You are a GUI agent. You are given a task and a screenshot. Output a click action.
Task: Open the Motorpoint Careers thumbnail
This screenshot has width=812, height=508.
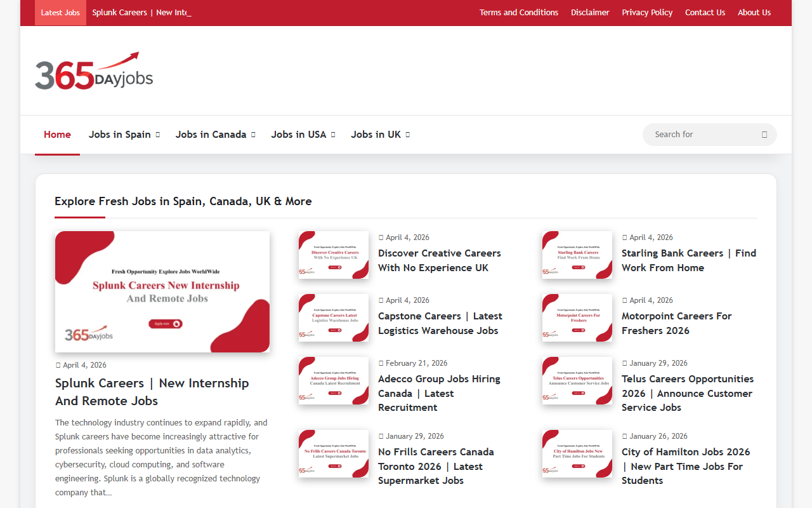pos(577,317)
